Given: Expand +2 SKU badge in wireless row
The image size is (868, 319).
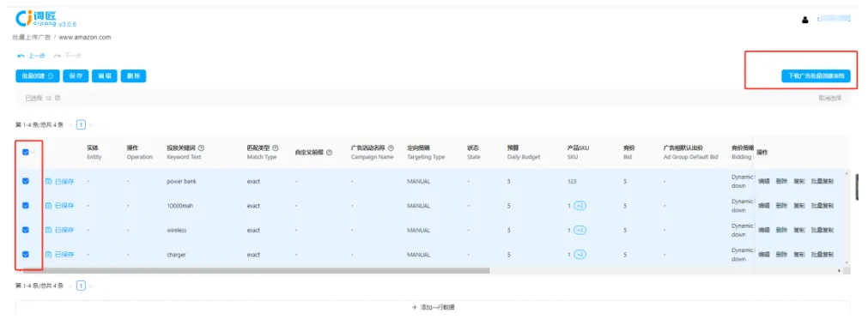Looking at the screenshot, I should point(580,230).
